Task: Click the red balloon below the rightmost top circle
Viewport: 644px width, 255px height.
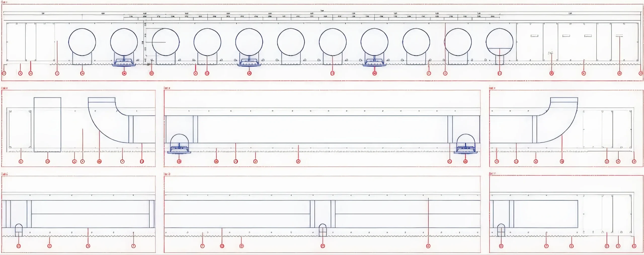Action: (x=499, y=73)
